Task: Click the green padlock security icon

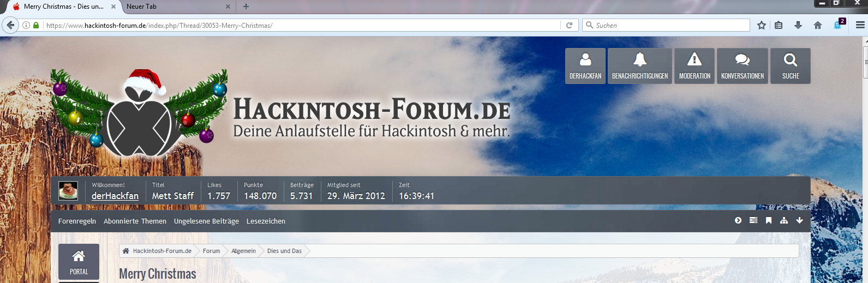Action: [36, 25]
